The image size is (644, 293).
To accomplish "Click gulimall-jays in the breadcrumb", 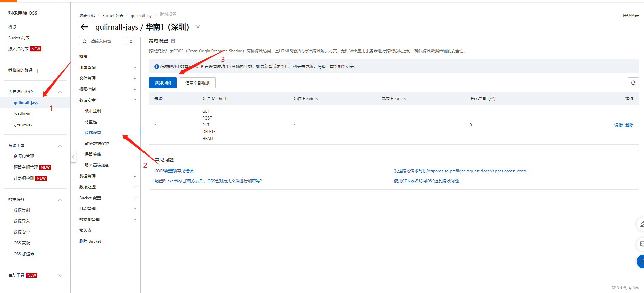I will [142, 16].
